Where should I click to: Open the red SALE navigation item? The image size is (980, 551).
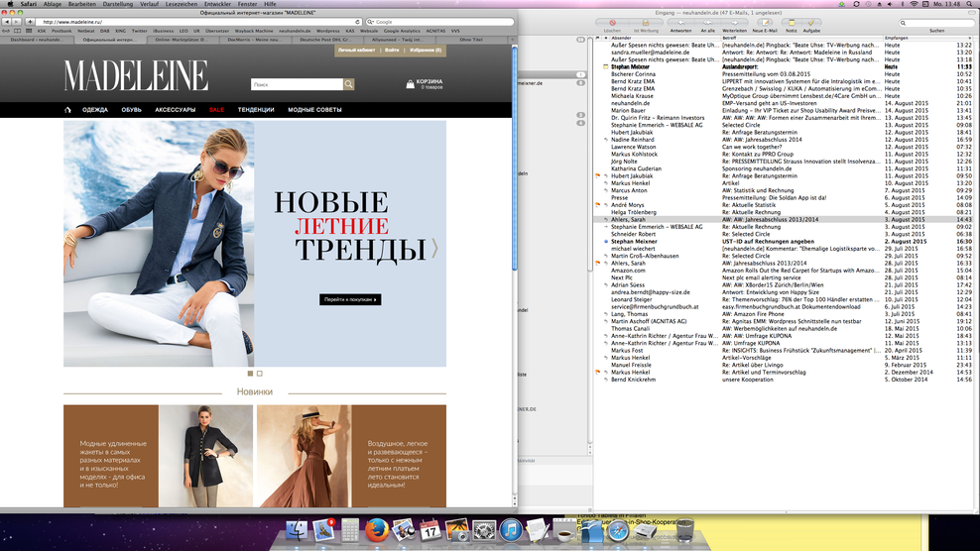point(217,110)
